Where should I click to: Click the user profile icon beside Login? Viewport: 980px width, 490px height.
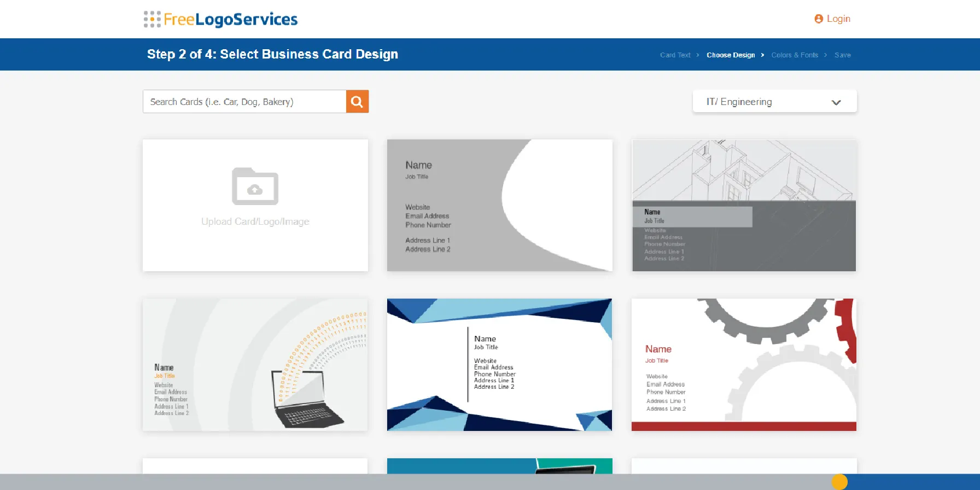coord(819,19)
